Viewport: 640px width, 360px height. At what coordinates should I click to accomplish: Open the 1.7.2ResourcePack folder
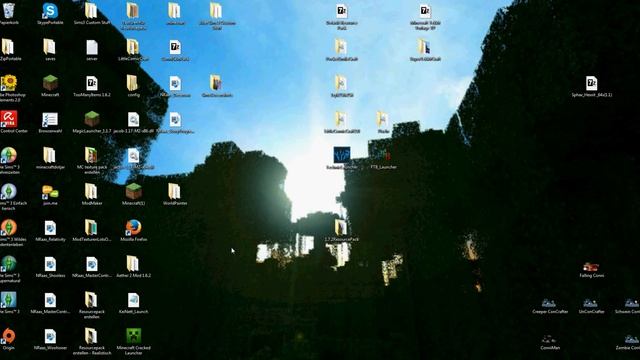pyautogui.click(x=341, y=227)
